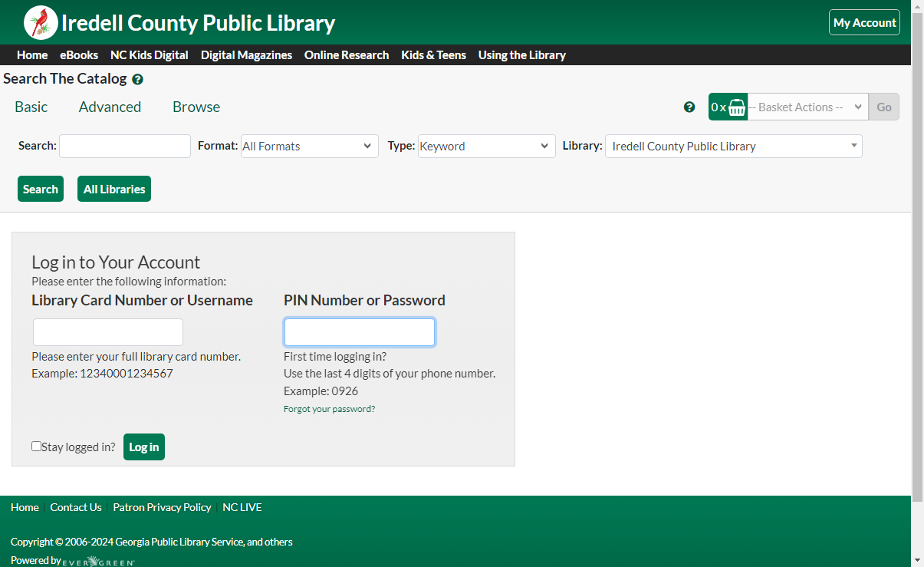Click the green Search button
The height and width of the screenshot is (567, 924).
click(41, 189)
